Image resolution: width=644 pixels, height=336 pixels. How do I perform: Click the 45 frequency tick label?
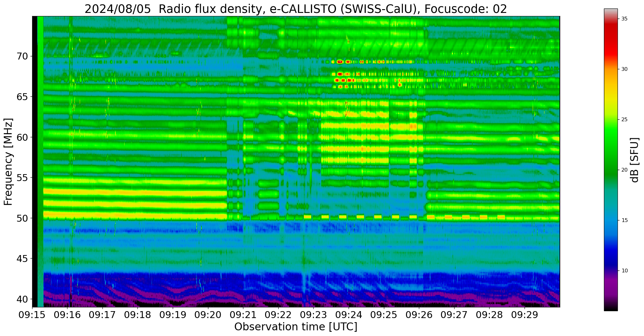click(x=22, y=259)
